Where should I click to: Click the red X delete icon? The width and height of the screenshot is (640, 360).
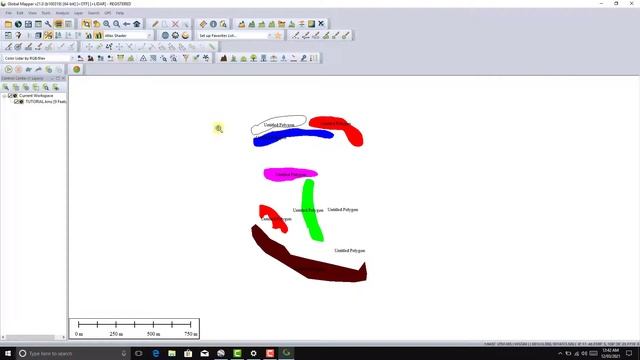(175, 24)
